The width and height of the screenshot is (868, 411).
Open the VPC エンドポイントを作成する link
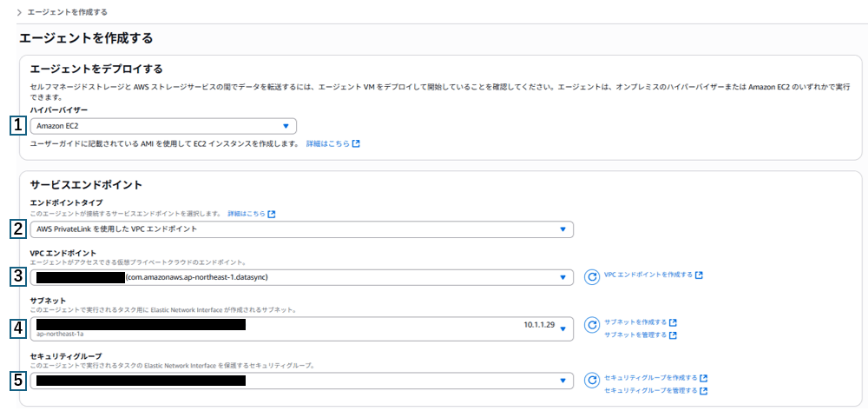click(648, 275)
